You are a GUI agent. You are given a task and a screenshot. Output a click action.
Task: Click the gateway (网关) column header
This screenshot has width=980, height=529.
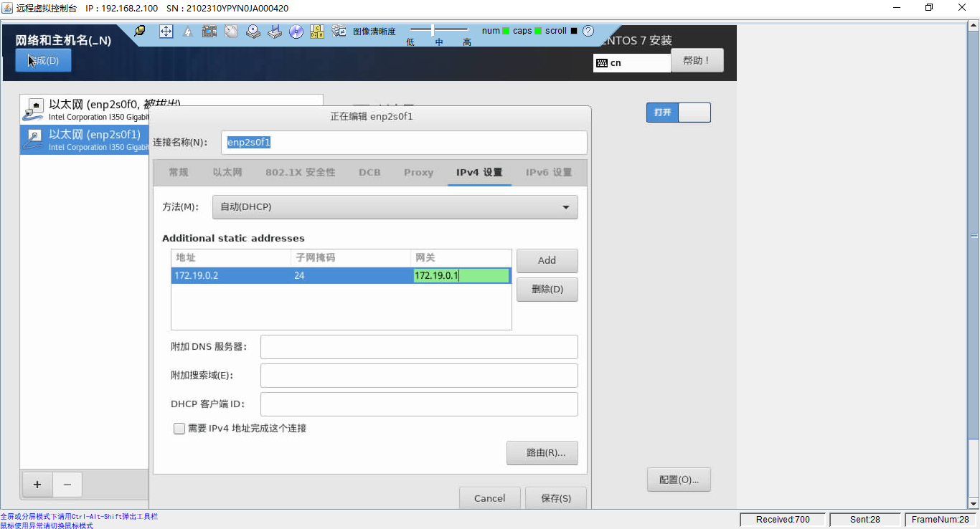[461, 257]
